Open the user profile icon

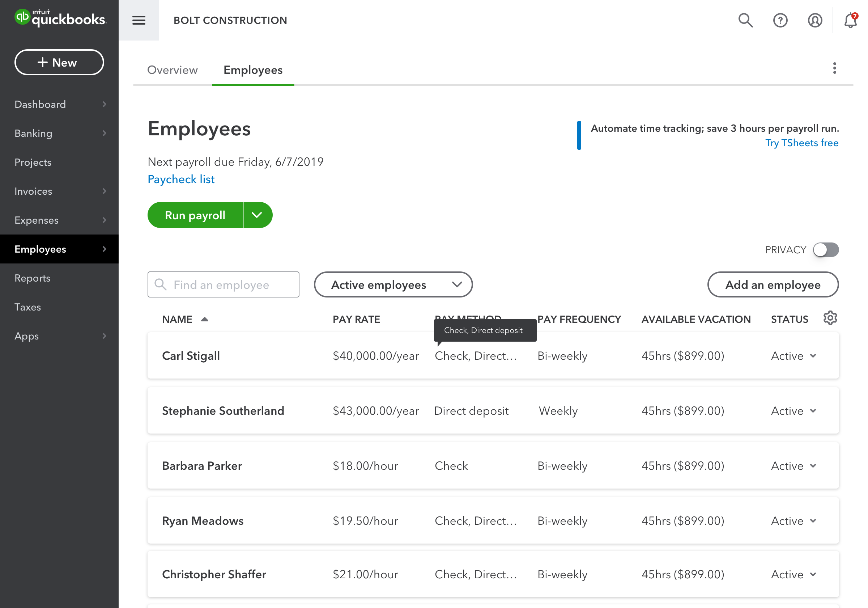(x=815, y=20)
